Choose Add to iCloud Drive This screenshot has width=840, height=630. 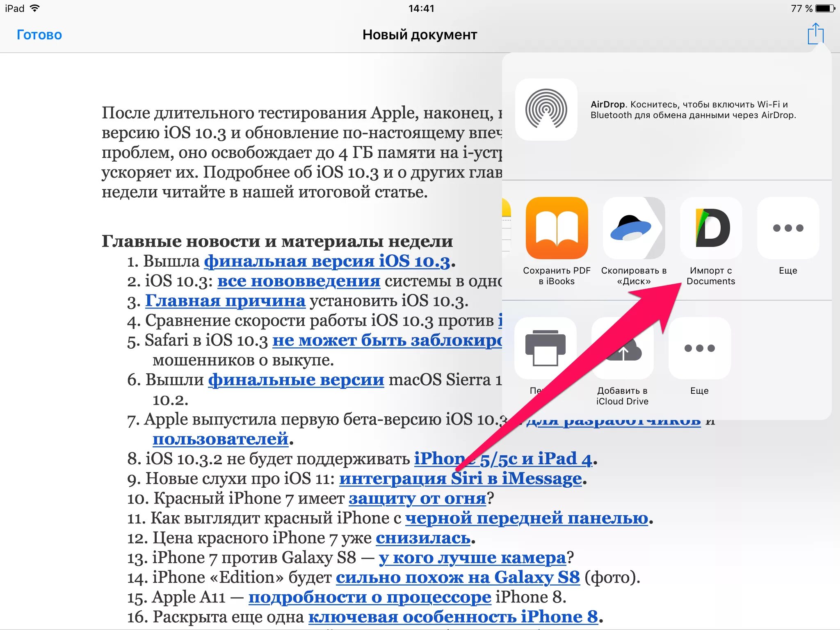coord(623,348)
